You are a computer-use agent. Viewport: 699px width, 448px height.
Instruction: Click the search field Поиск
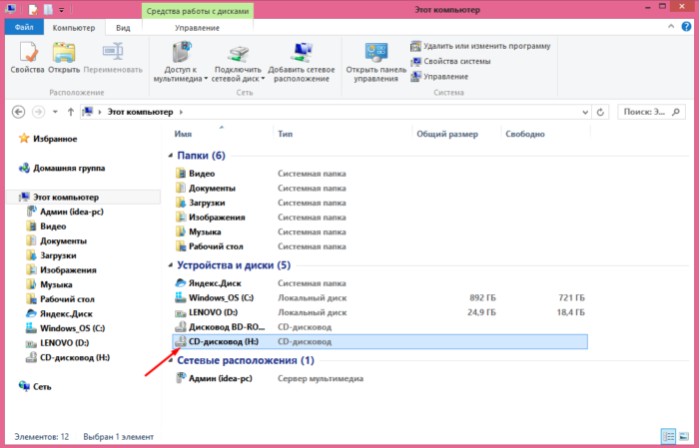pyautogui.click(x=651, y=112)
